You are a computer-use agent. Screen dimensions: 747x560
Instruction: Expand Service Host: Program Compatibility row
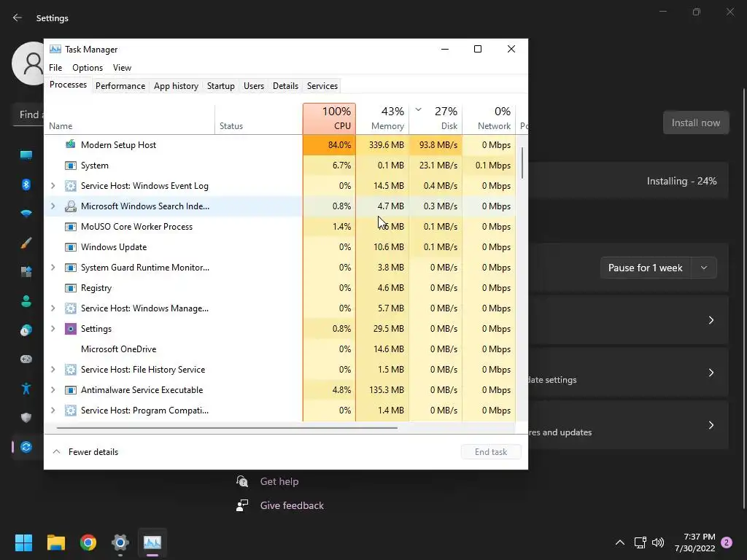(53, 411)
